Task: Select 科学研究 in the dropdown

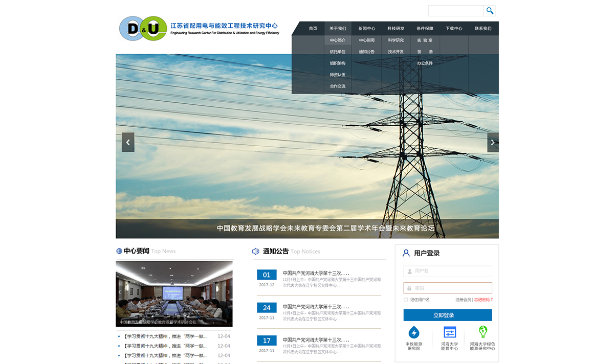Action: 396,40
